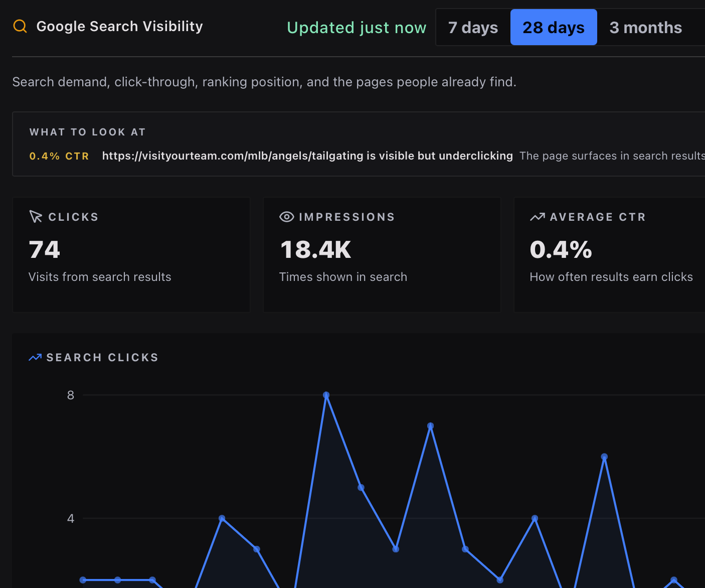Click the chart peak point at 8
Screen dimensions: 705x588
click(326, 395)
